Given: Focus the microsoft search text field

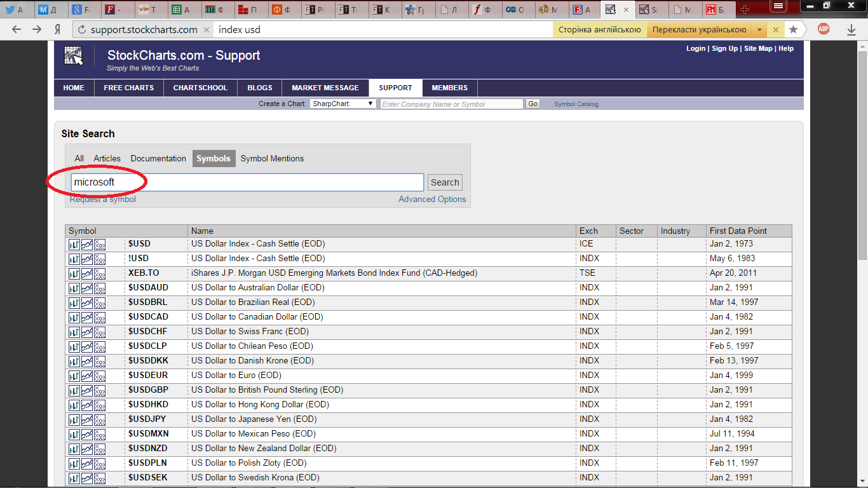Looking at the screenshot, I should pyautogui.click(x=247, y=182).
